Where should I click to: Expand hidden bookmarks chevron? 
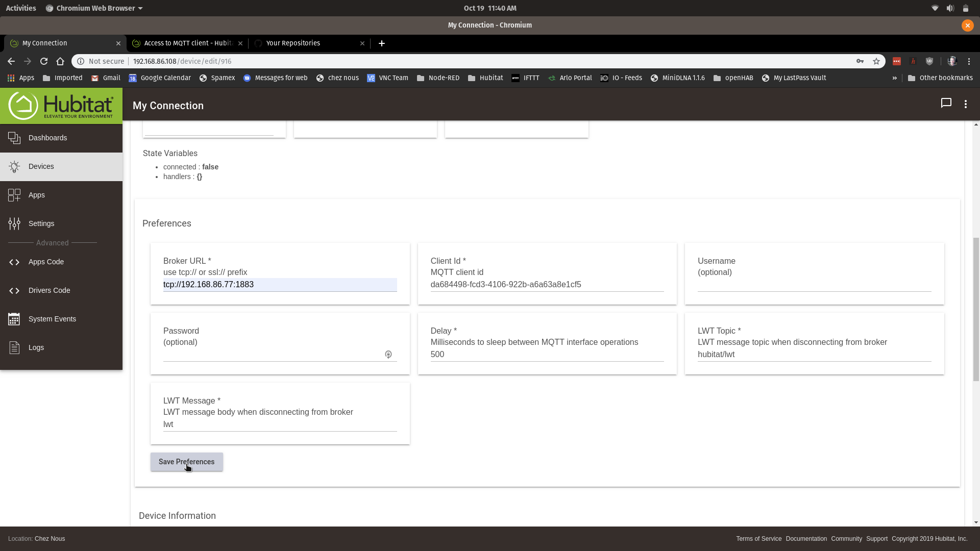894,78
